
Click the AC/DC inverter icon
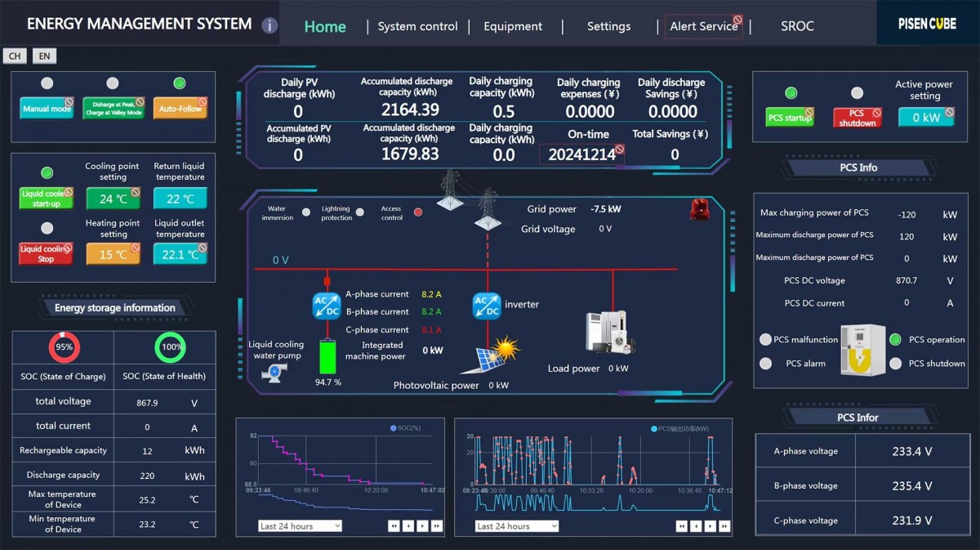[x=487, y=306]
